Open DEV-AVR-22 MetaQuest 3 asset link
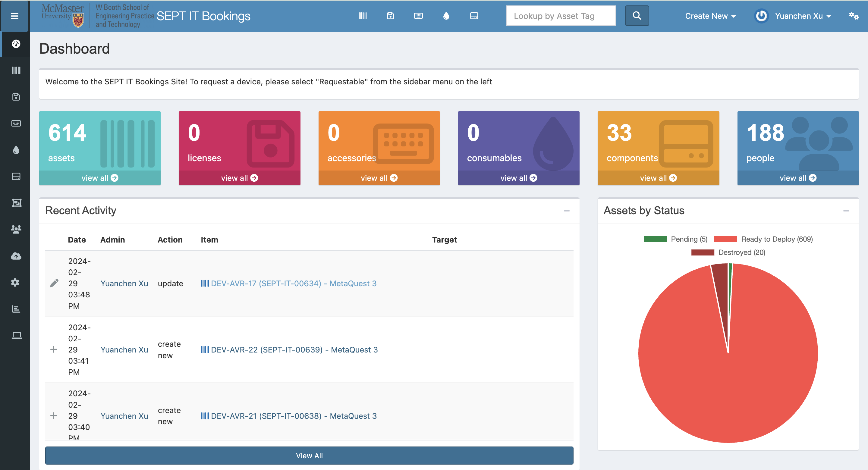Image resolution: width=868 pixels, height=470 pixels. pos(294,350)
